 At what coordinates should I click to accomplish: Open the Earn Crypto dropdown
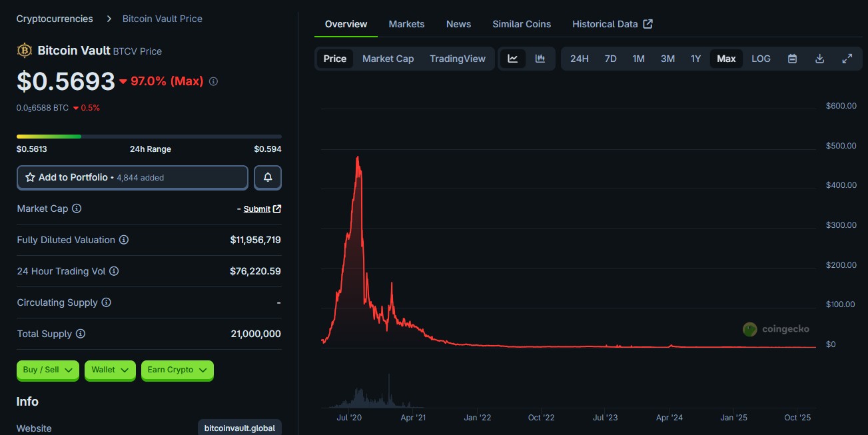point(177,370)
